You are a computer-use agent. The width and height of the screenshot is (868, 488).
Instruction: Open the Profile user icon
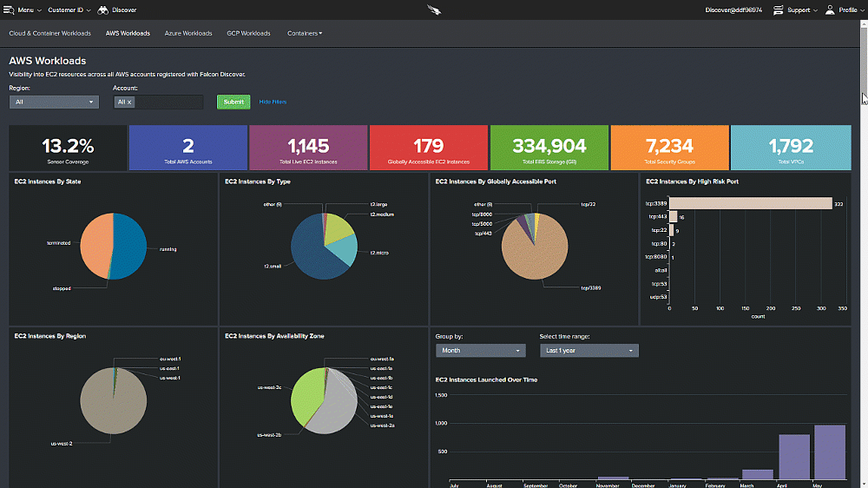[830, 10]
